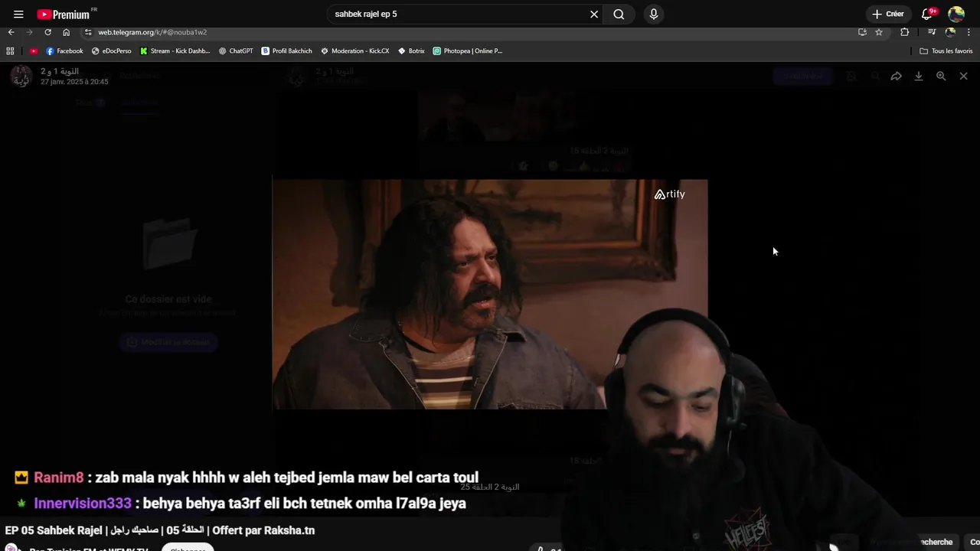Screen dimensions: 980x551
Task: Run the YouTube search magnifier button
Action: tap(619, 14)
